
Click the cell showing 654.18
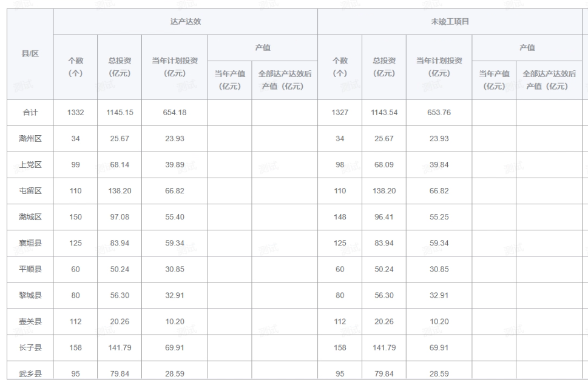[x=175, y=113]
